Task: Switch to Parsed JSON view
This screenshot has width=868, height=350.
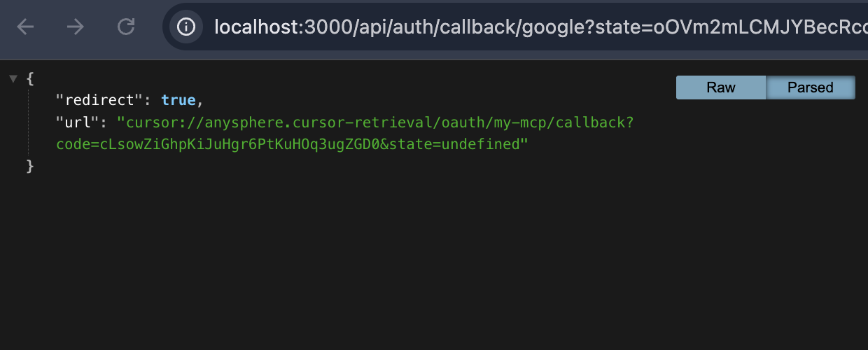Action: (811, 87)
